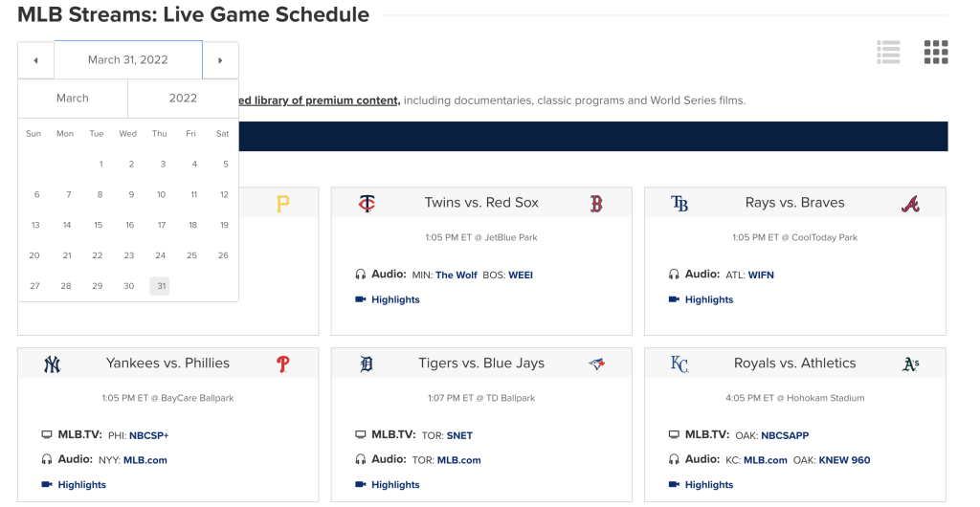This screenshot has width=980, height=507.
Task: Click the Red Sox team logo
Action: coord(595,203)
